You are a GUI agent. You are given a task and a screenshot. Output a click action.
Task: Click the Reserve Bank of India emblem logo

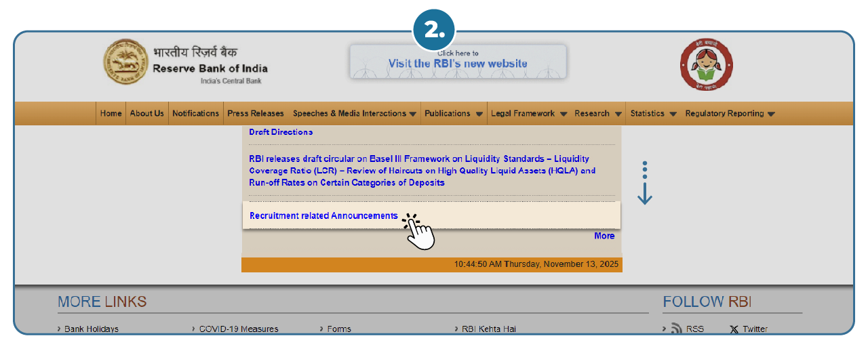125,62
